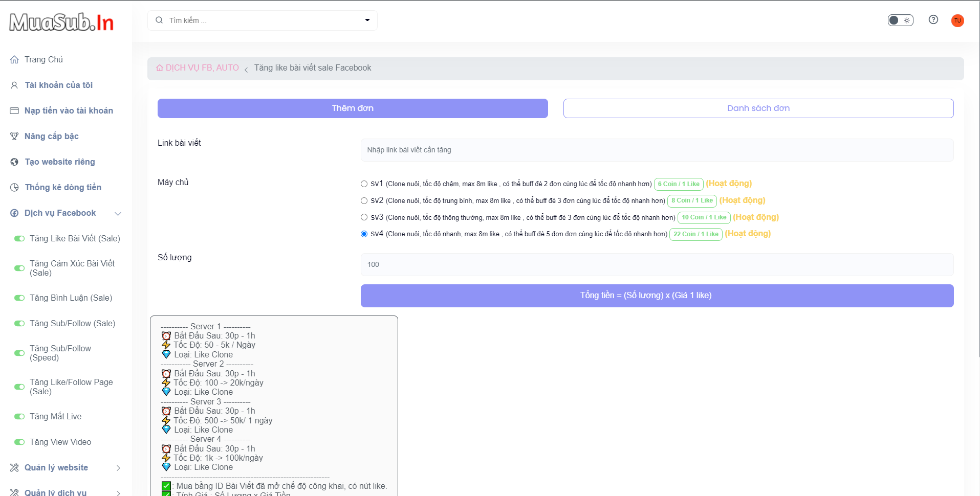Open DỊCH VỤ FB, AUTO breadcrumb link
The image size is (980, 496).
point(202,67)
